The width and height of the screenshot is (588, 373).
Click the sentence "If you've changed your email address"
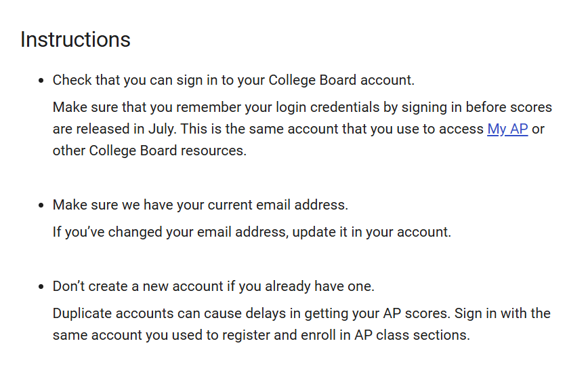coord(251,232)
